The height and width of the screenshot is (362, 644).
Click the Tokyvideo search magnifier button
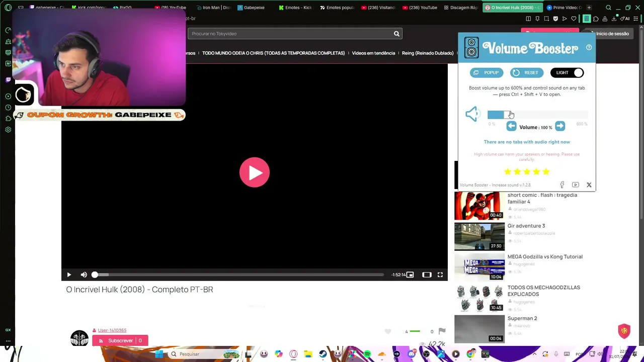(x=396, y=34)
